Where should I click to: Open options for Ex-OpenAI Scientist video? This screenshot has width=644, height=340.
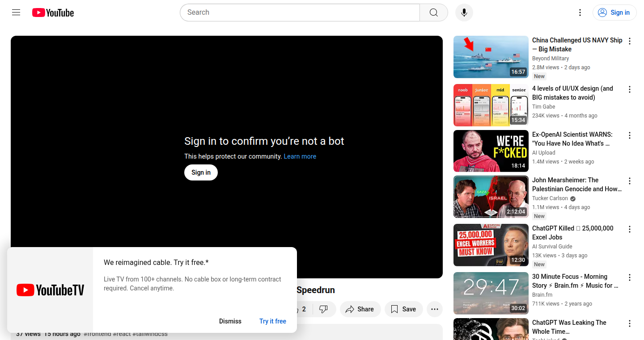click(630, 135)
